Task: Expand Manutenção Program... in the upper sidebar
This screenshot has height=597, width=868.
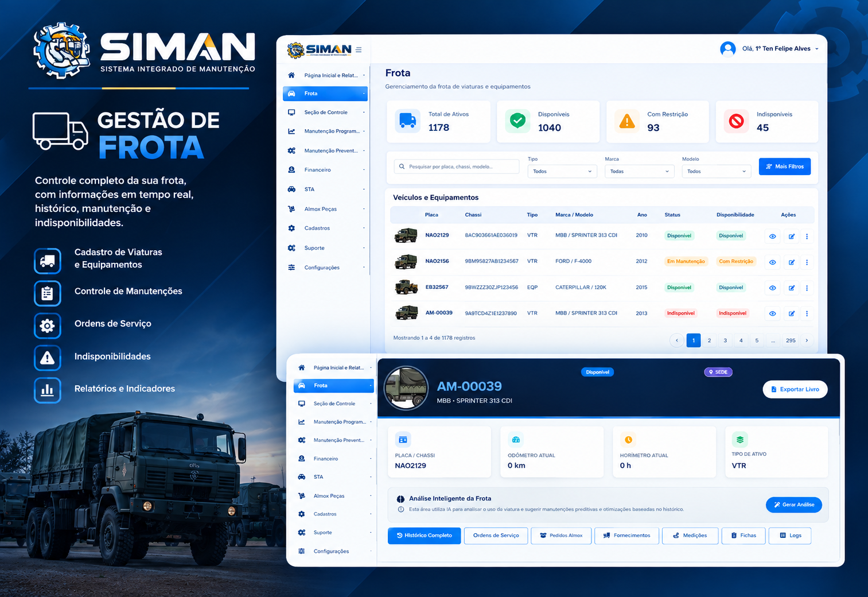Action: coord(325,131)
